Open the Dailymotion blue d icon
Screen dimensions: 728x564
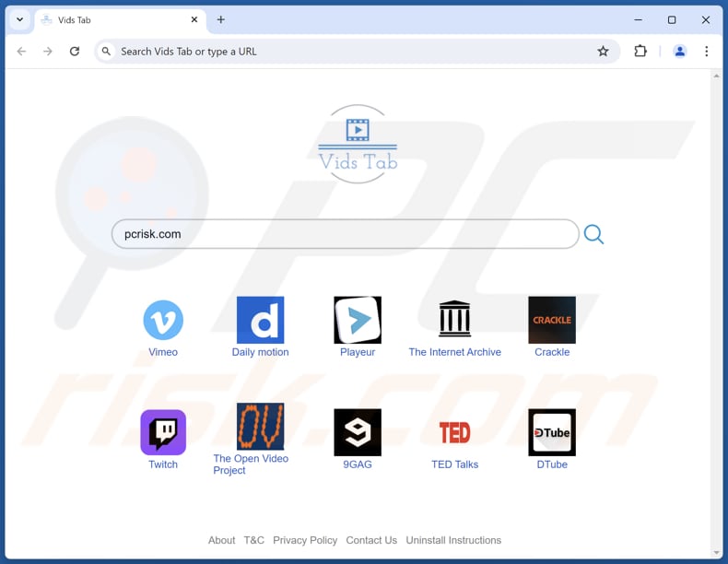point(260,320)
